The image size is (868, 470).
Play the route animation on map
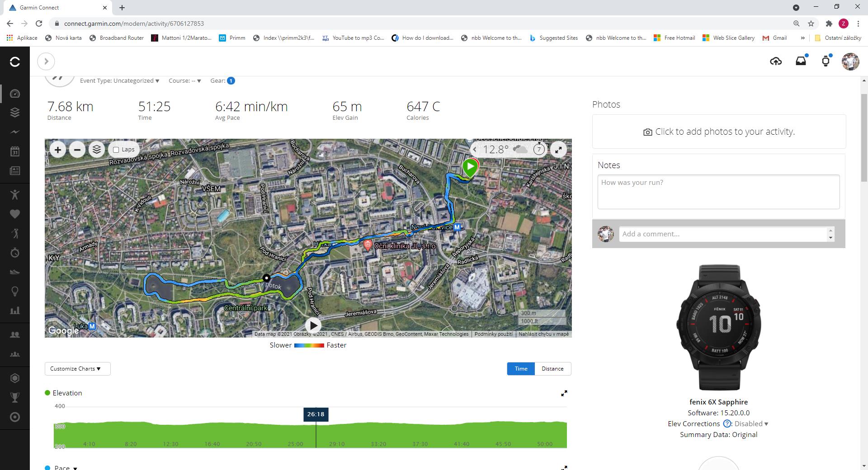point(313,325)
